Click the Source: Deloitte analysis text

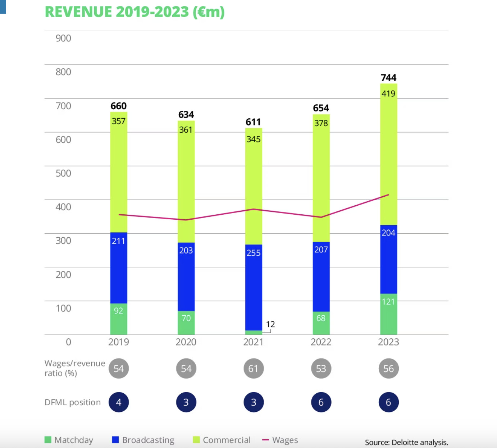406,442
